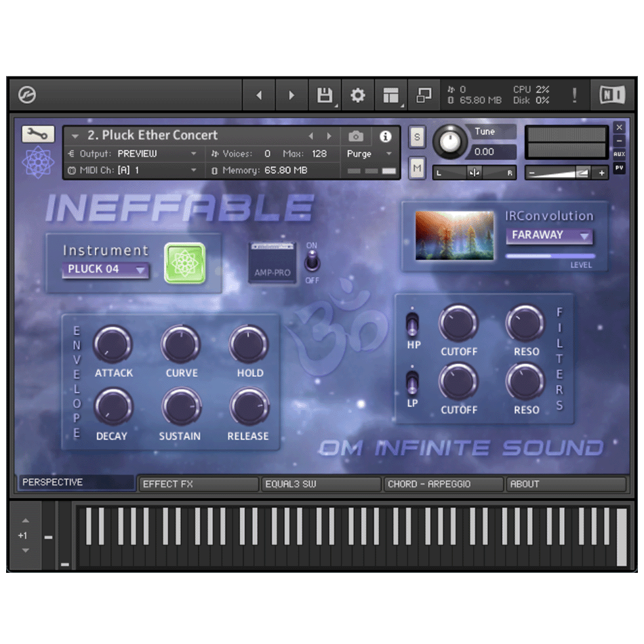Screen dimensions: 644x644
Task: Click the HP CUTOFF knob
Action: click(458, 323)
